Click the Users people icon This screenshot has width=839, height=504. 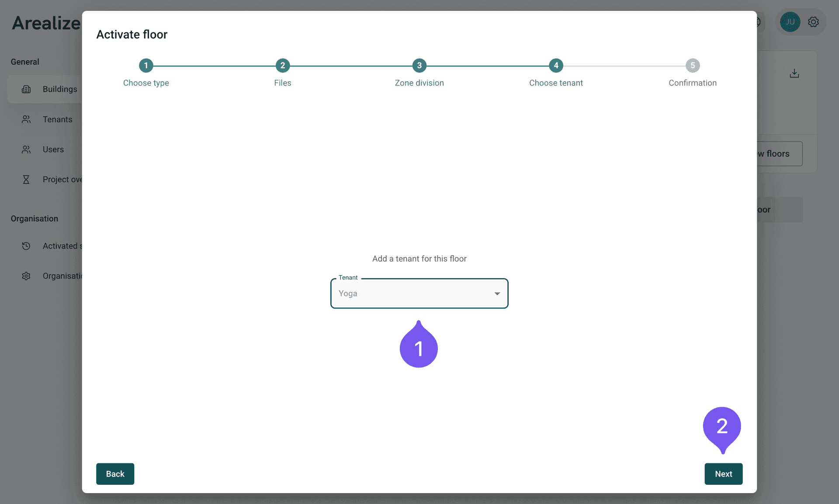pos(26,149)
